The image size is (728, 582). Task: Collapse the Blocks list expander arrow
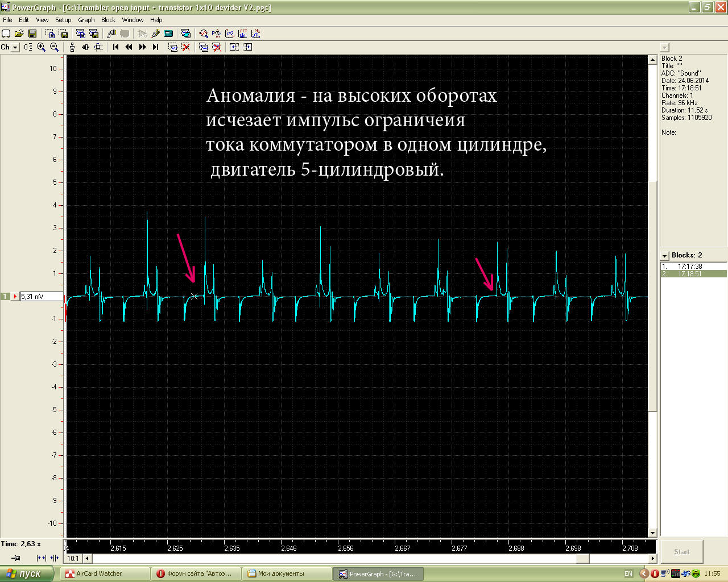664,256
